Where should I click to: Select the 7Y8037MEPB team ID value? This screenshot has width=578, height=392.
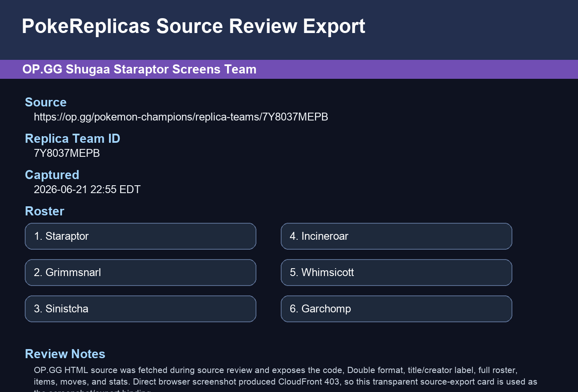pyautogui.click(x=67, y=153)
